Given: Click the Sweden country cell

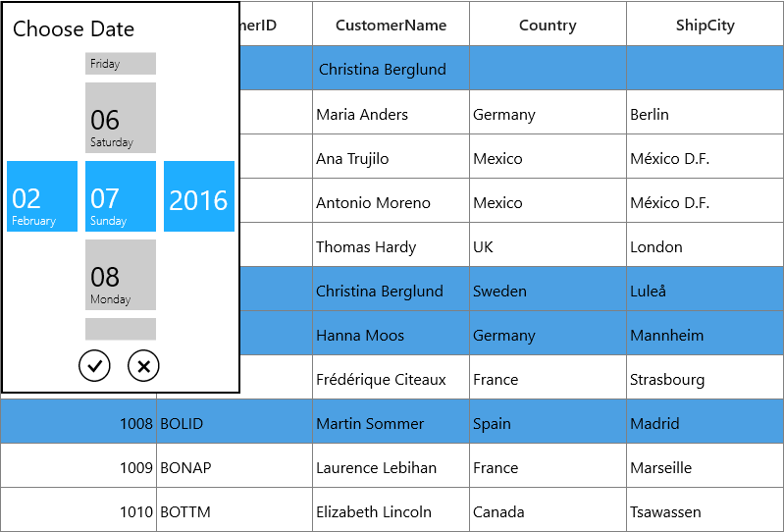Looking at the screenshot, I should pos(548,289).
